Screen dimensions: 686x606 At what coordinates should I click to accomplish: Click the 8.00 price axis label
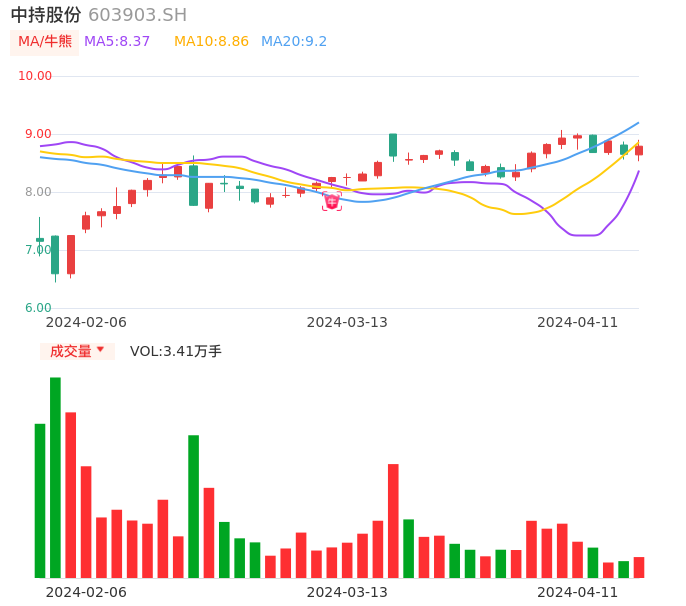[x=38, y=192]
